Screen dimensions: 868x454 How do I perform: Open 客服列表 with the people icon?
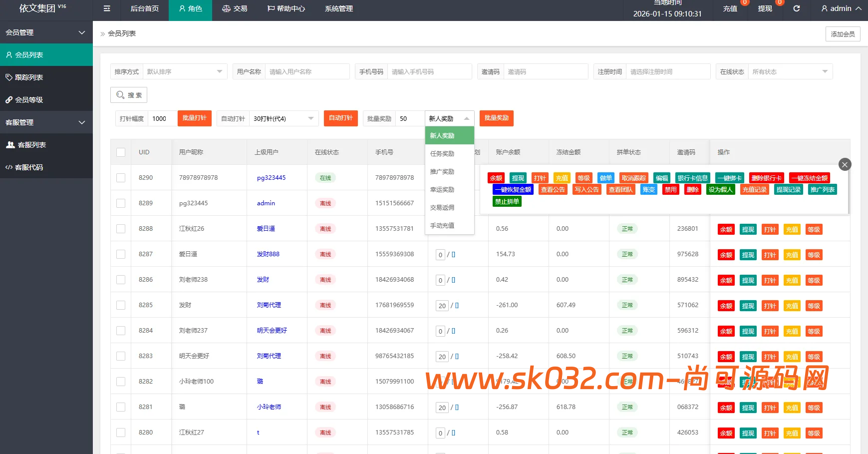pos(10,144)
